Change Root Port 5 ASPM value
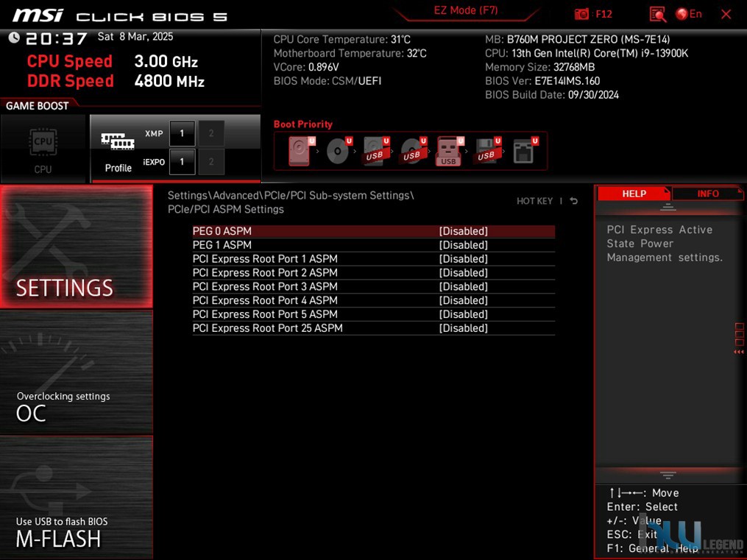 (463, 313)
